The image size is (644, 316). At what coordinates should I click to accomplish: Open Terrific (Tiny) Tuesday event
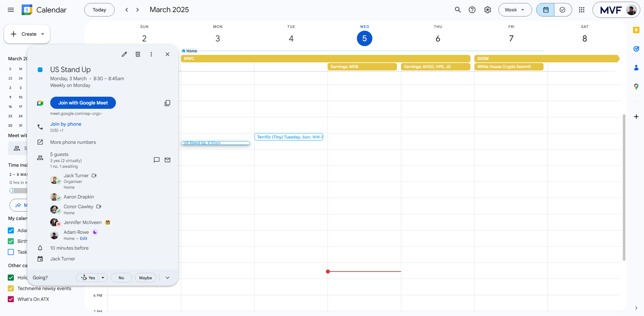click(x=289, y=137)
